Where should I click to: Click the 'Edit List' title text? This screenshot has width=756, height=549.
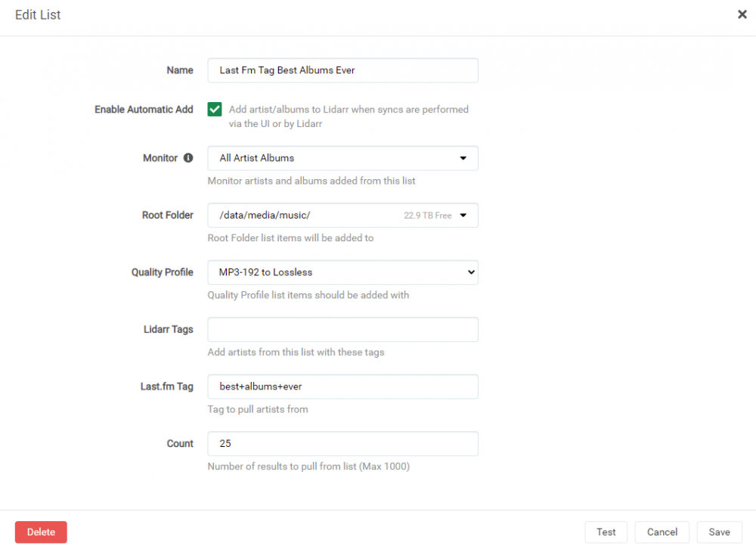click(38, 15)
